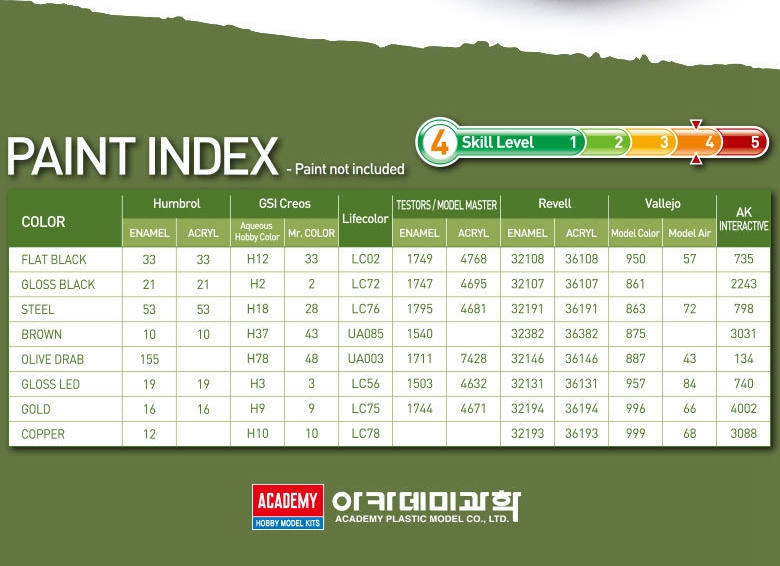The height and width of the screenshot is (566, 780).
Task: Click the 735 AK Interactive cell
Action: (744, 259)
